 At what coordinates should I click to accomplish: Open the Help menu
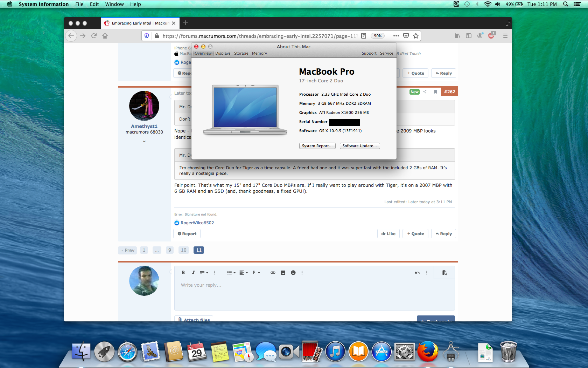point(135,4)
